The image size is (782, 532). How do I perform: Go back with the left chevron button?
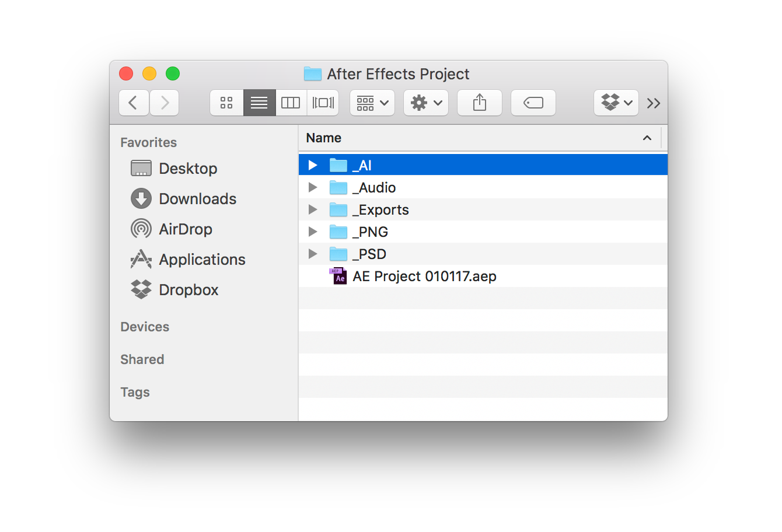(x=134, y=103)
